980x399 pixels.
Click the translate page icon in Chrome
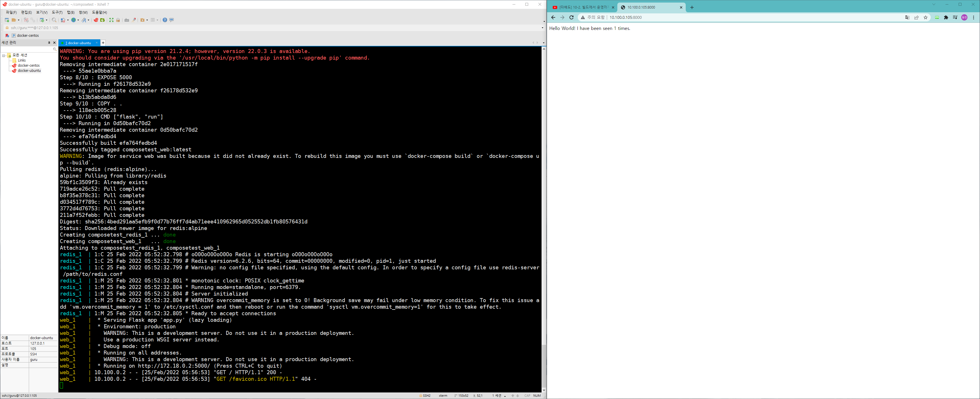coord(907,17)
